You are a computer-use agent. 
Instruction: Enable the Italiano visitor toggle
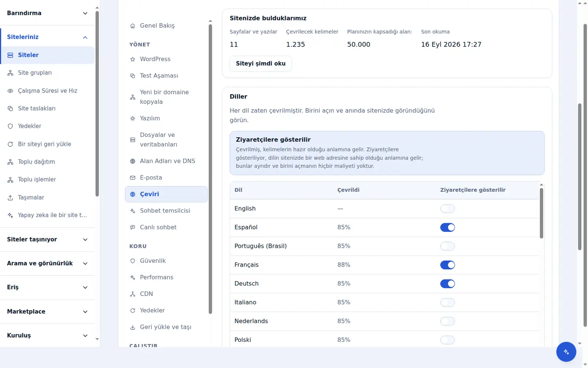(x=448, y=303)
